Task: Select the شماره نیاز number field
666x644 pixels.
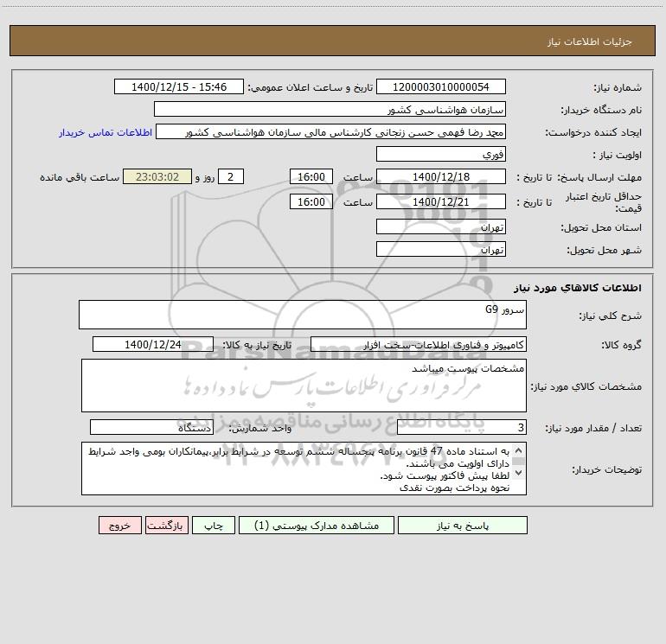Action: (441, 86)
